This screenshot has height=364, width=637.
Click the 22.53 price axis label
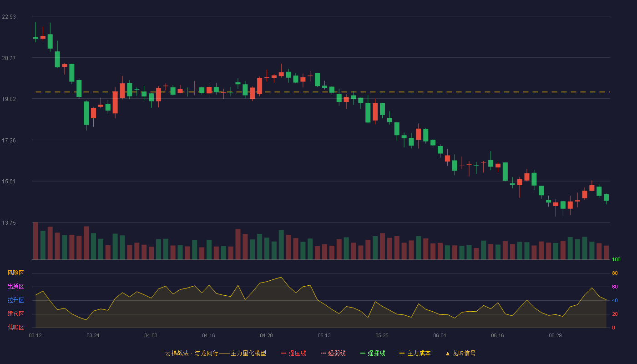9,17
